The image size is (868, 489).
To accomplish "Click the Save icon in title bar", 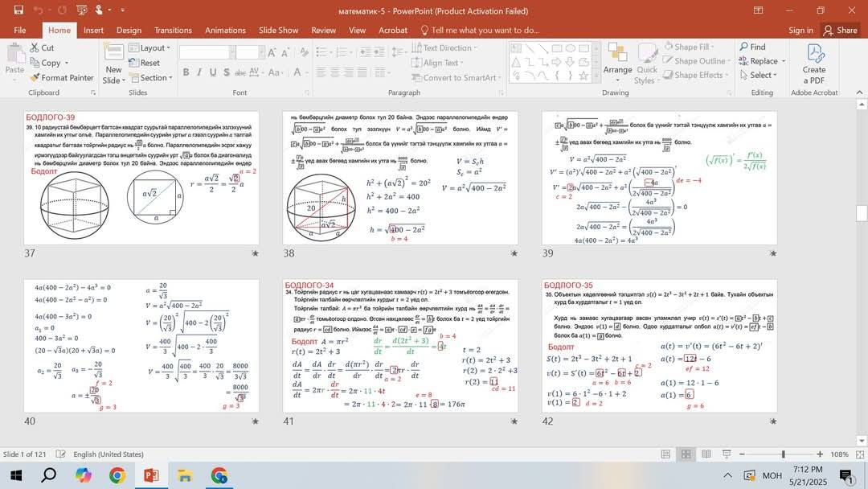I will 18,10.
